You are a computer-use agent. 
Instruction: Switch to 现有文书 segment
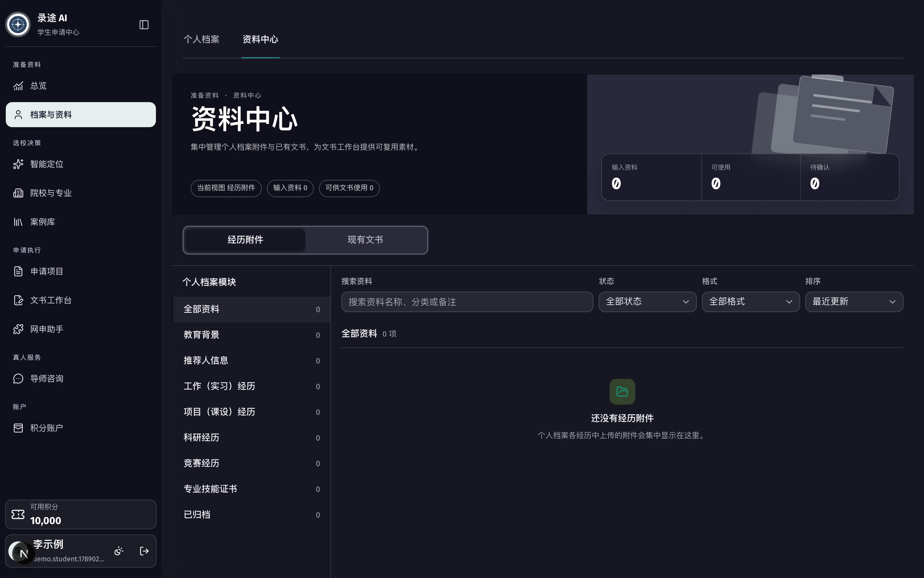[x=365, y=240]
